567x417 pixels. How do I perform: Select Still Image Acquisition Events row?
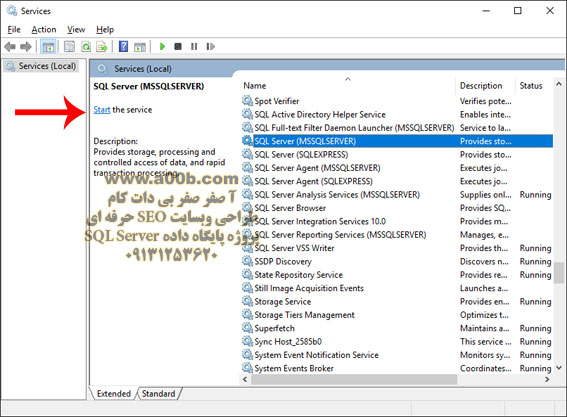click(x=397, y=288)
